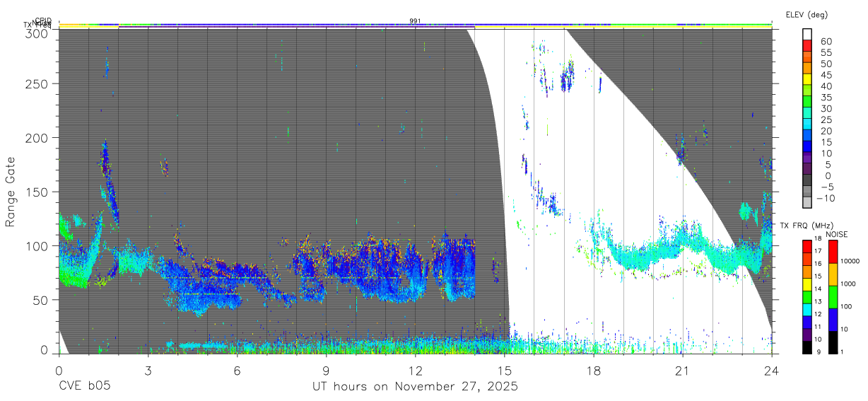Click the red swatch in TX FRQ bar

point(807,246)
